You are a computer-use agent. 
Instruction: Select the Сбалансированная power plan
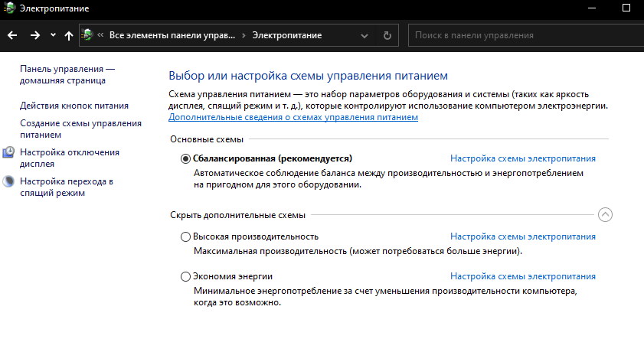coord(185,158)
